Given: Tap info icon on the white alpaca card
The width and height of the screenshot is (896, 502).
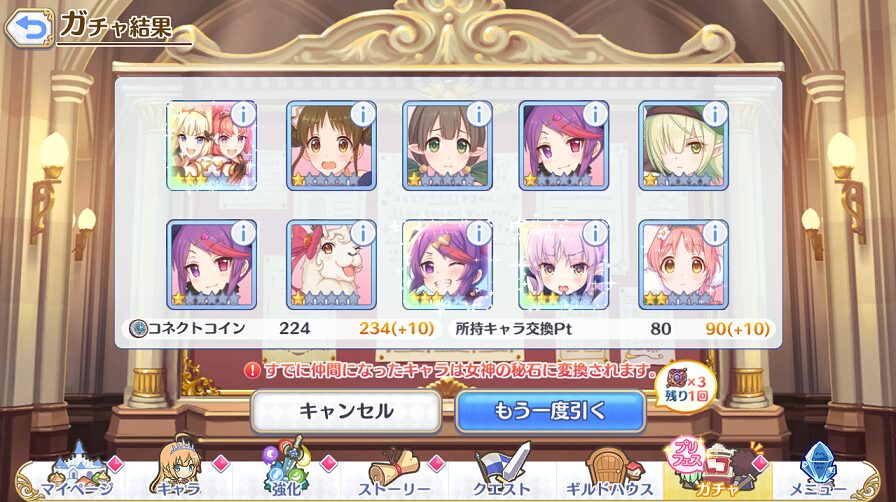Looking at the screenshot, I should tap(363, 232).
